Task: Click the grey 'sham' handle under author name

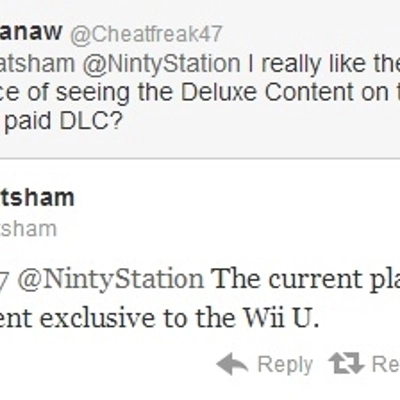Action: point(28,229)
